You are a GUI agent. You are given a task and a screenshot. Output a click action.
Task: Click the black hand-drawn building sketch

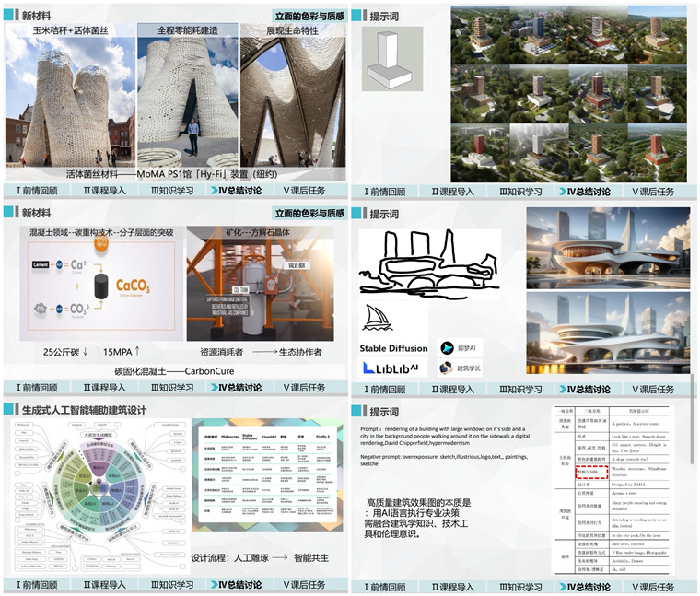429,263
